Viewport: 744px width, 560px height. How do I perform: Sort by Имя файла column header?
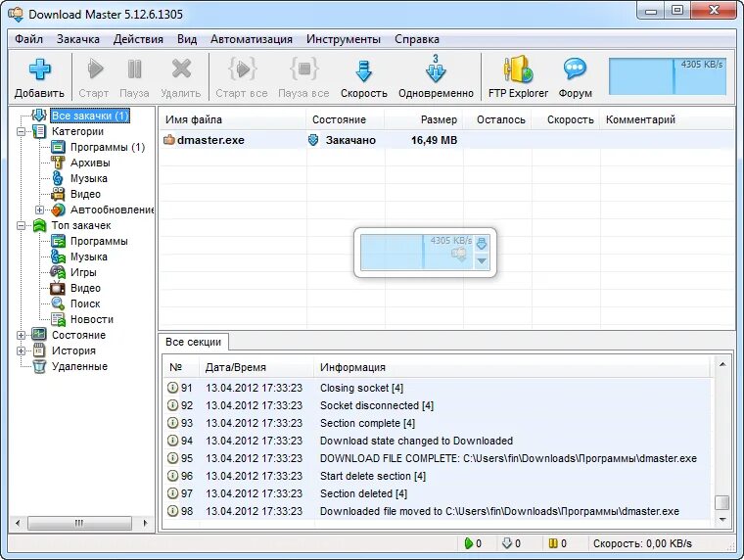tap(233, 119)
